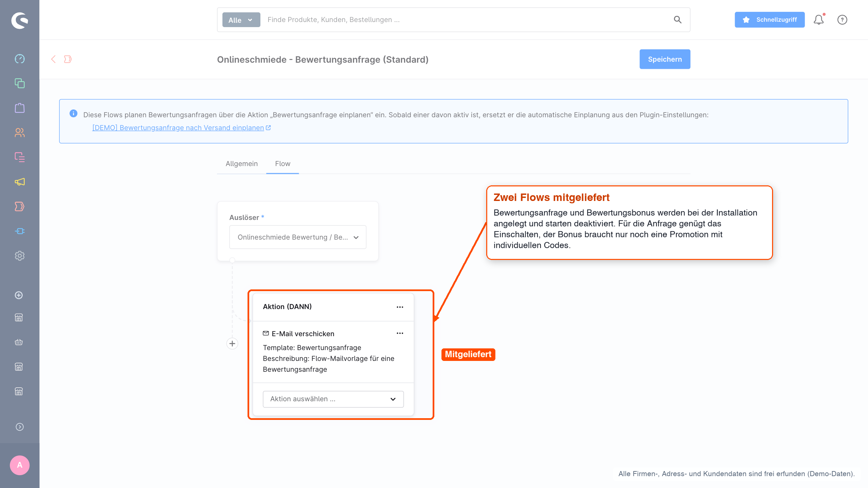Open the Settings gear icon
868x488 pixels.
pyautogui.click(x=20, y=256)
